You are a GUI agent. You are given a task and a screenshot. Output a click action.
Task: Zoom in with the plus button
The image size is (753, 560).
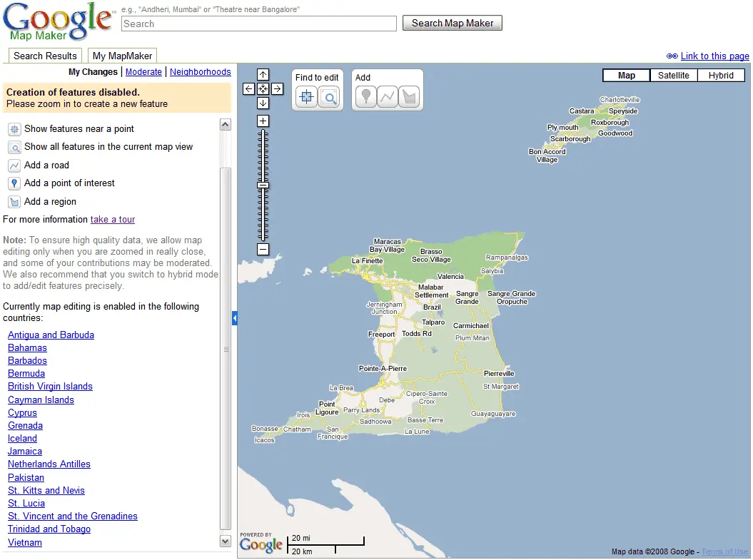263,121
